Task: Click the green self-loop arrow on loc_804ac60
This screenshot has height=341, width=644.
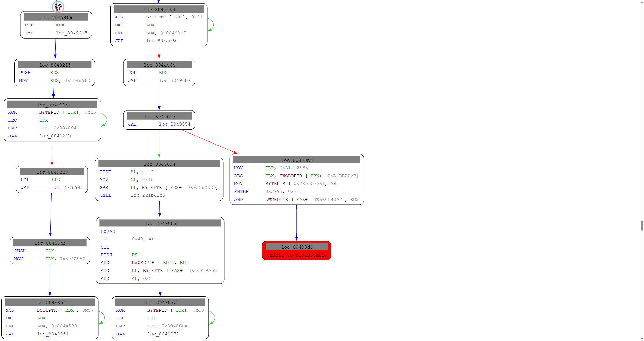Action: click(211, 25)
